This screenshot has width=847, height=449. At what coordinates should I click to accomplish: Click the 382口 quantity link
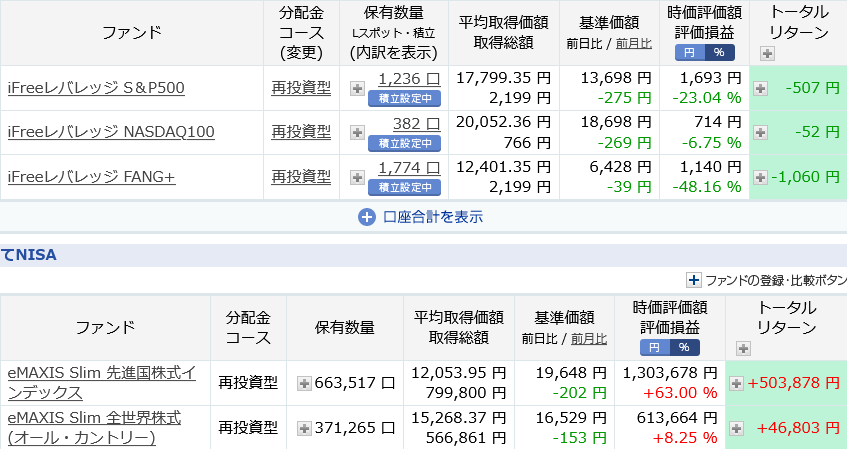point(416,124)
